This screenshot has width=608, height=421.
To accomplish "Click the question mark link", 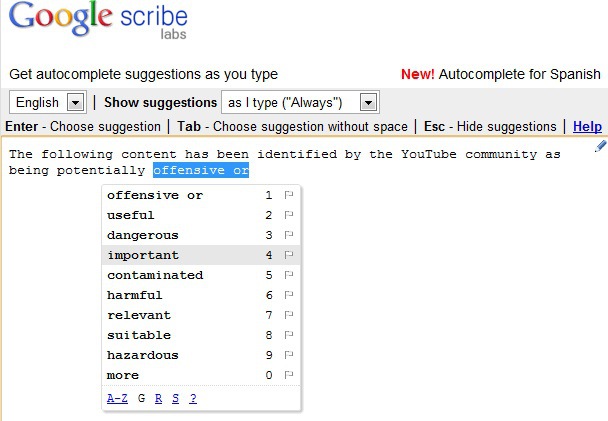I will coord(193,398).
